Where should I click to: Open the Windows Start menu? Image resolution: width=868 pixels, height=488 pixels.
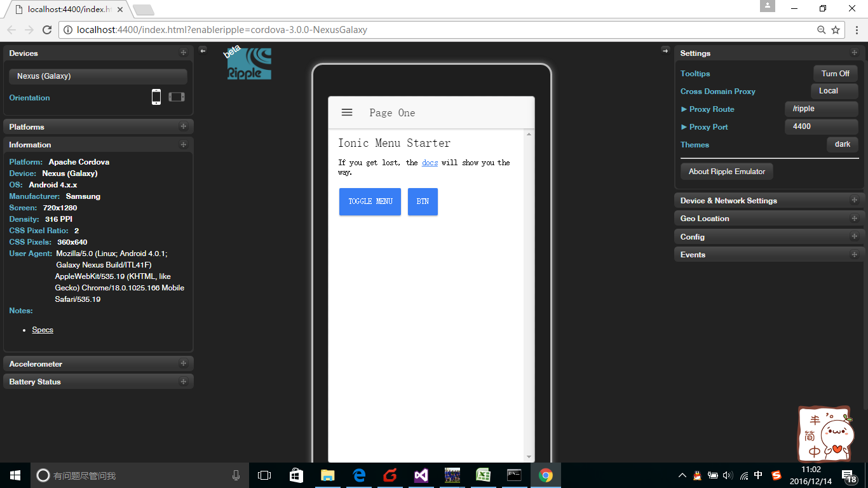pos(15,475)
